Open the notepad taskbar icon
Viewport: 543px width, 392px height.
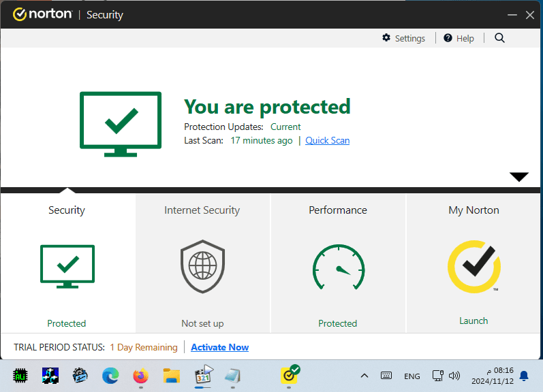click(233, 376)
